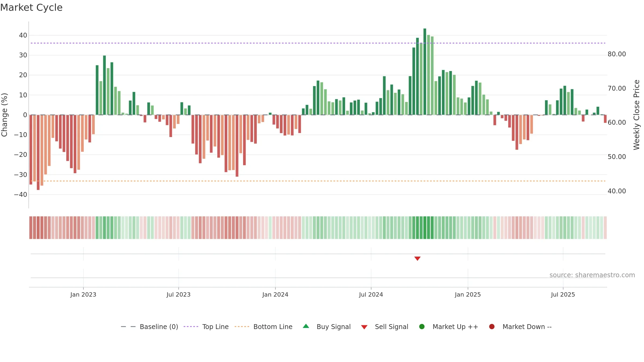Click the 70.00 price tick on right axis
The image size is (644, 362).
pos(617,88)
